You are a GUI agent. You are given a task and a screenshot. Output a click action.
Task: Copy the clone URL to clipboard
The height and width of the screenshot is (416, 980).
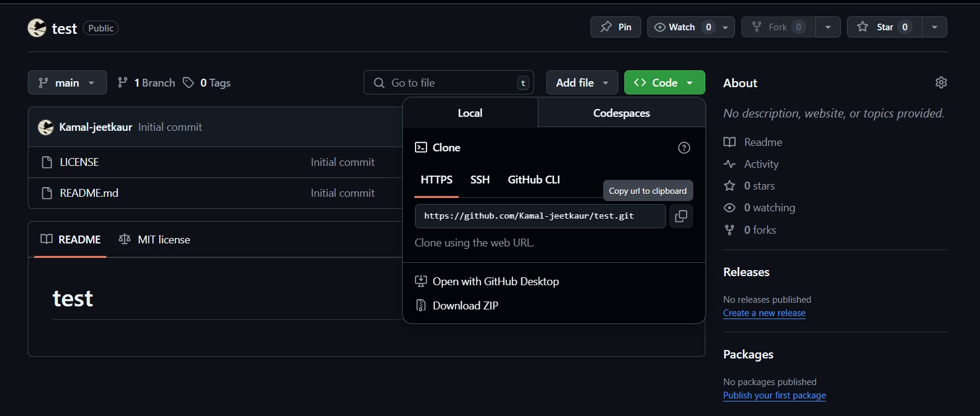[681, 216]
